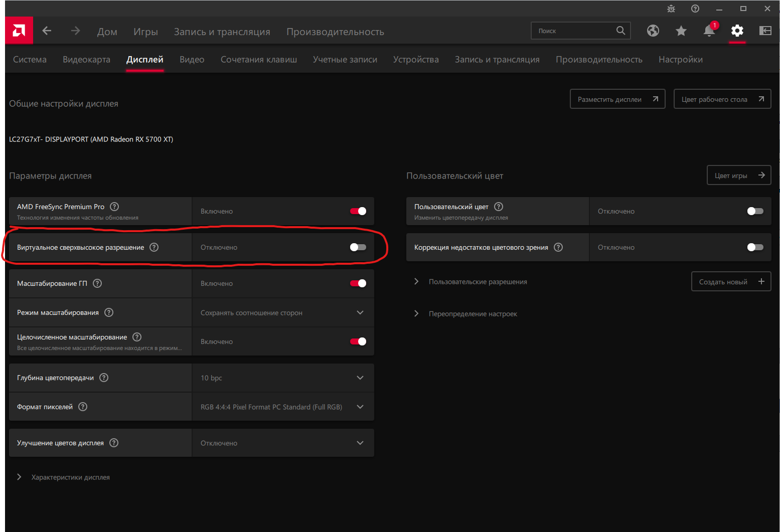Disable AMD FreeSync Premium Pro toggle
The image size is (780, 532).
pyautogui.click(x=358, y=211)
